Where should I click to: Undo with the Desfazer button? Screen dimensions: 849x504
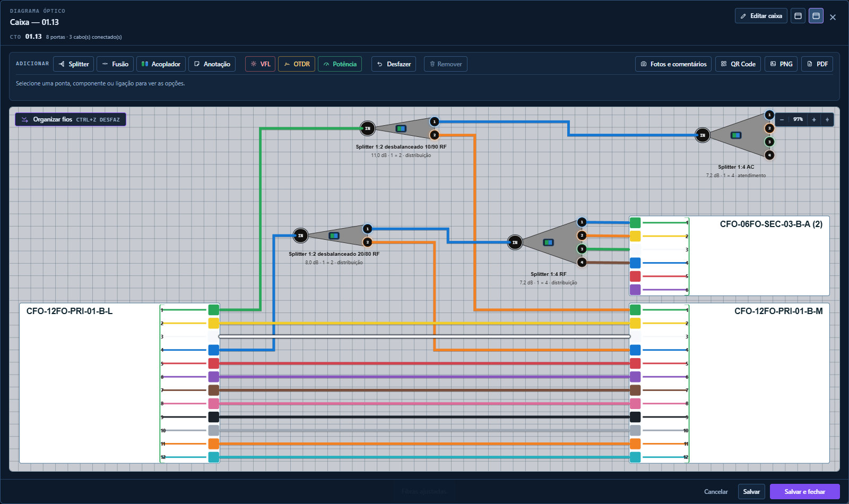click(x=394, y=64)
